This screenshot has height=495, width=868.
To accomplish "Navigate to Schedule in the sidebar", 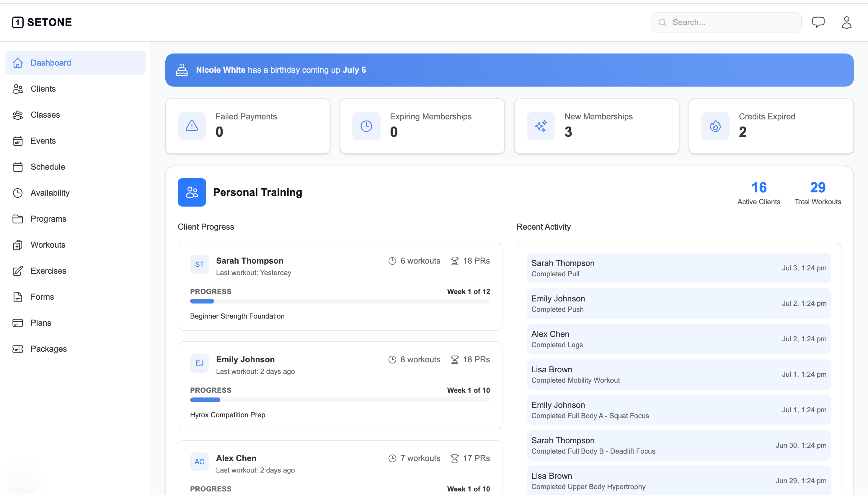I will (x=75, y=167).
